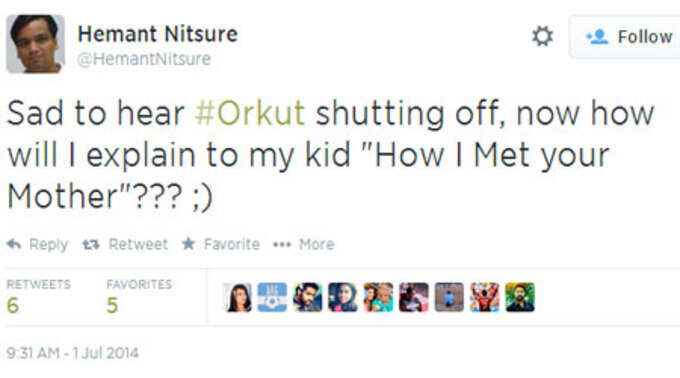
Task: View the 5 favorites count
Action: [x=112, y=305]
